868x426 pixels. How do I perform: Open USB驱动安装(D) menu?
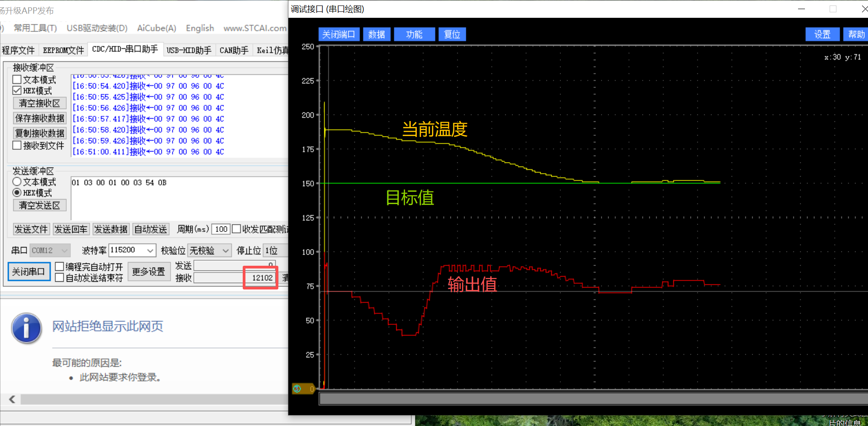point(97,28)
